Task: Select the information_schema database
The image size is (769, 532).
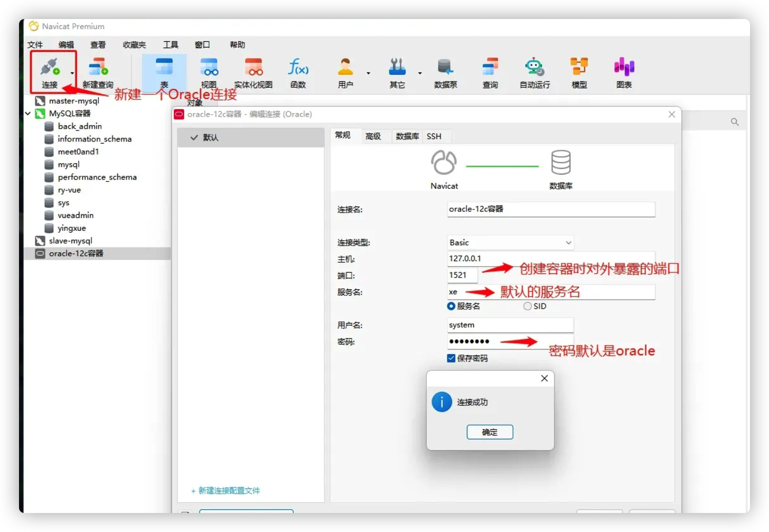Action: [x=95, y=139]
